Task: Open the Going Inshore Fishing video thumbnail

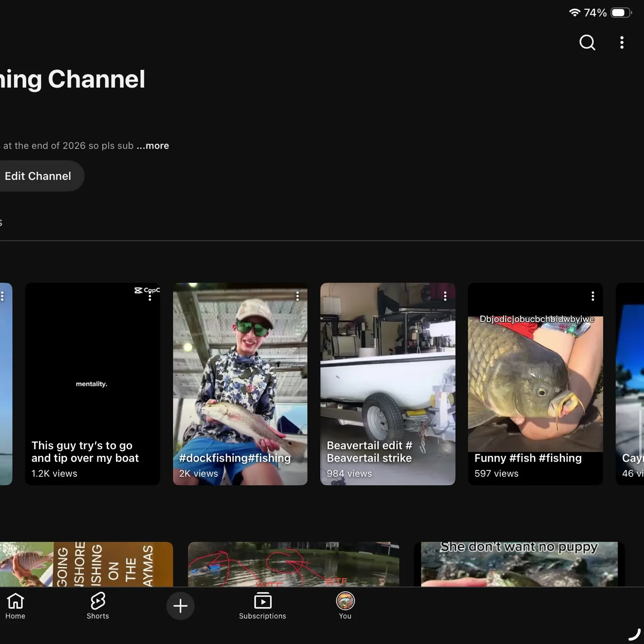Action: (x=86, y=564)
